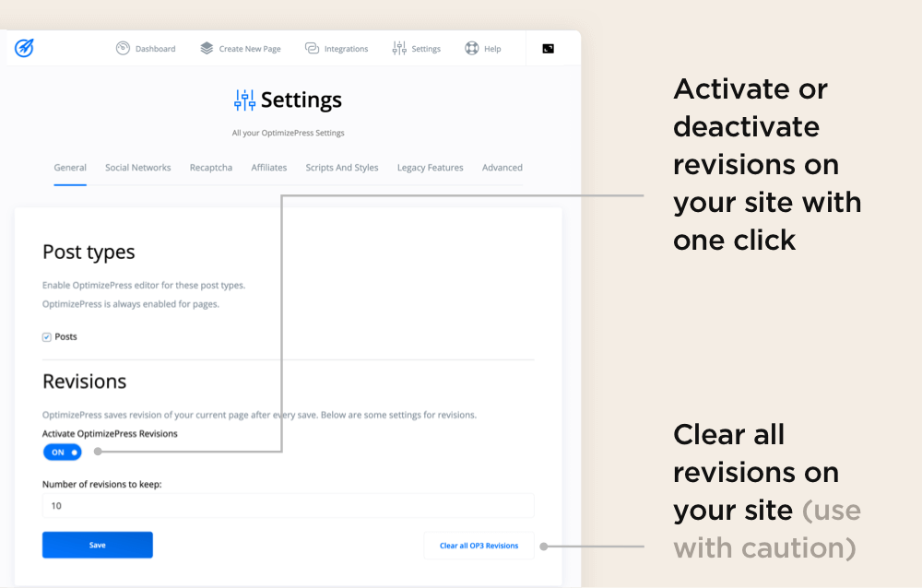Switch to the Recaptcha tab
The width and height of the screenshot is (922, 588).
click(x=211, y=168)
